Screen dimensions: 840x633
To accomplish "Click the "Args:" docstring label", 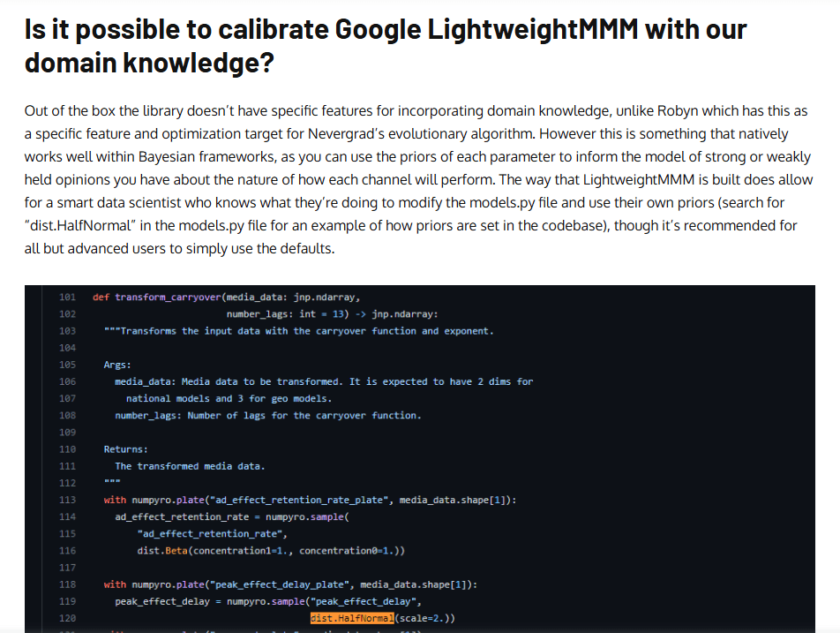I will pos(117,365).
